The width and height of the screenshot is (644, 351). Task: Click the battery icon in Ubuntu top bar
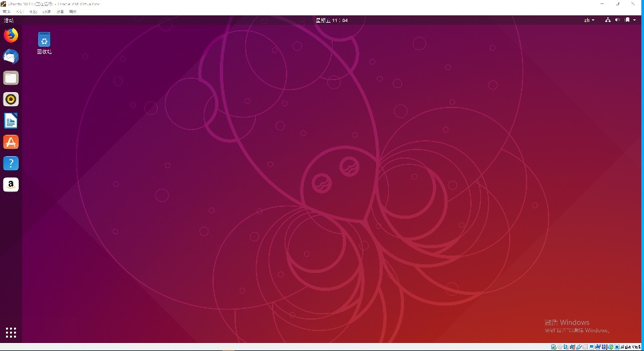(x=627, y=20)
